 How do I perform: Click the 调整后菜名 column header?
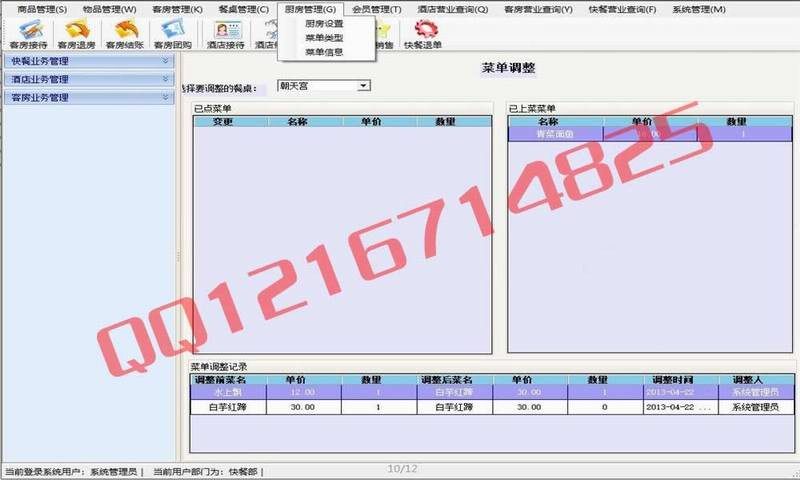[x=455, y=380]
